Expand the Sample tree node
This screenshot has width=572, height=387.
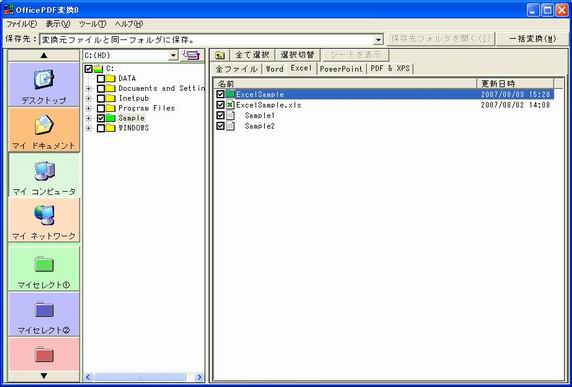88,118
